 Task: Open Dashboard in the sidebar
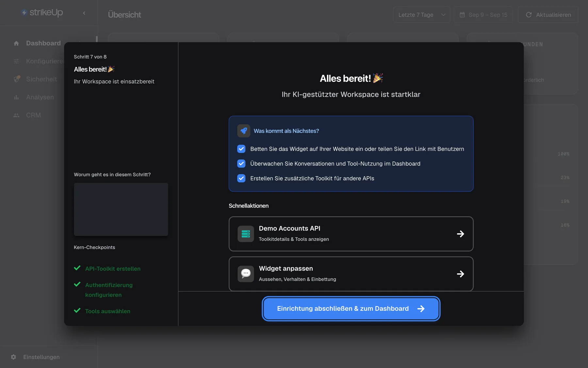tap(43, 43)
